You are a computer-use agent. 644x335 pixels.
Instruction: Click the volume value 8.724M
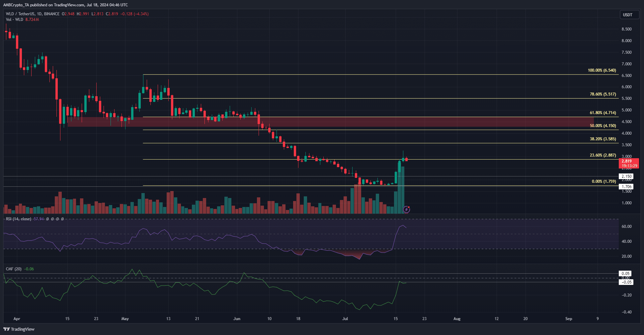32,20
